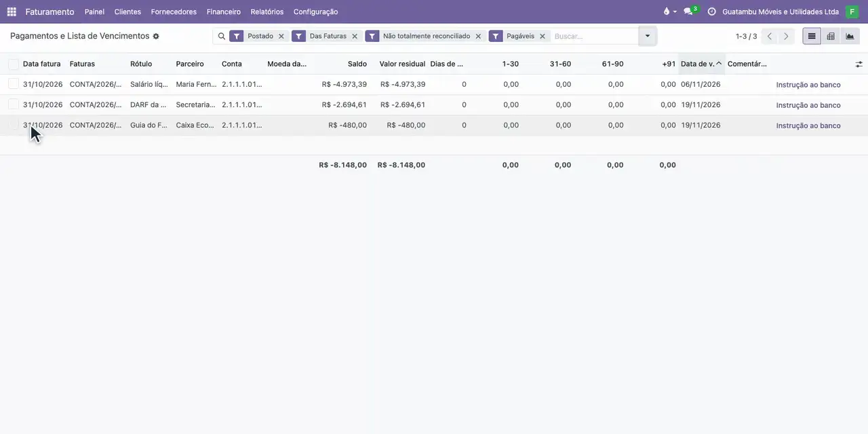Image resolution: width=868 pixels, height=434 pixels.
Task: Open optional columns adjust icon
Action: pos(859,64)
